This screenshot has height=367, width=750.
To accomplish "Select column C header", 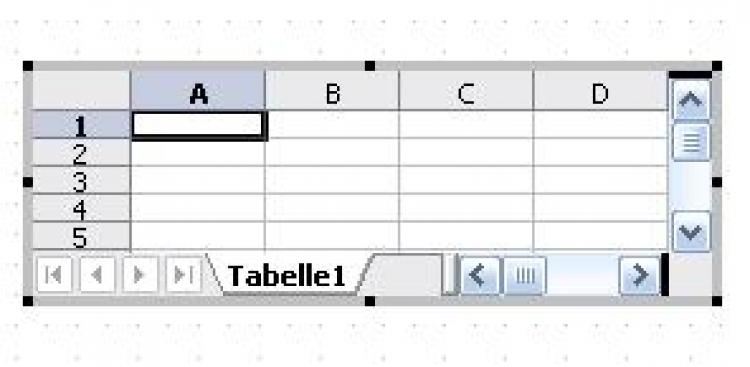I will (x=466, y=91).
